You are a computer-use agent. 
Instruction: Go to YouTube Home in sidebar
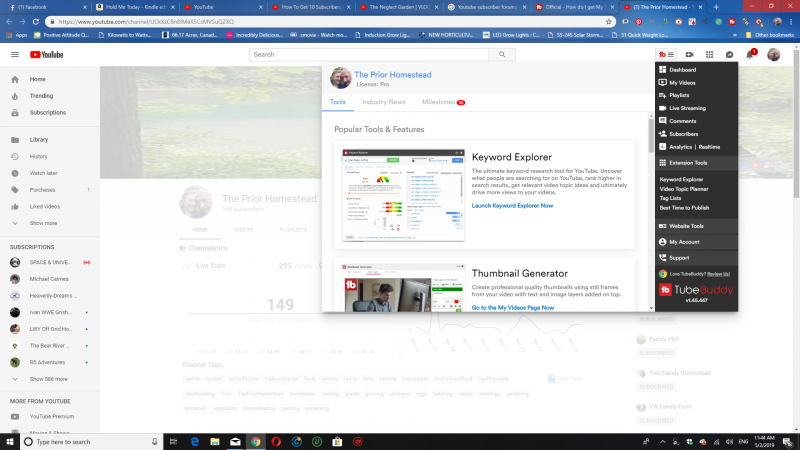point(37,79)
